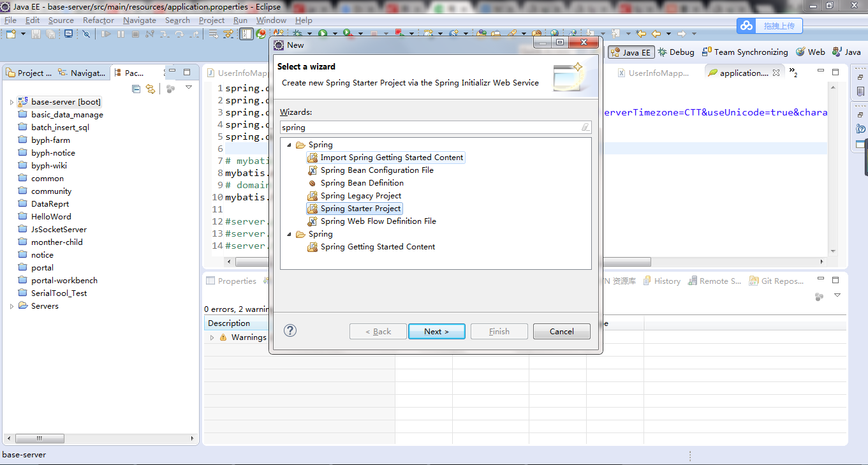The image size is (868, 465).
Task: Click the Save All toolbar icon
Action: pyautogui.click(x=50, y=33)
